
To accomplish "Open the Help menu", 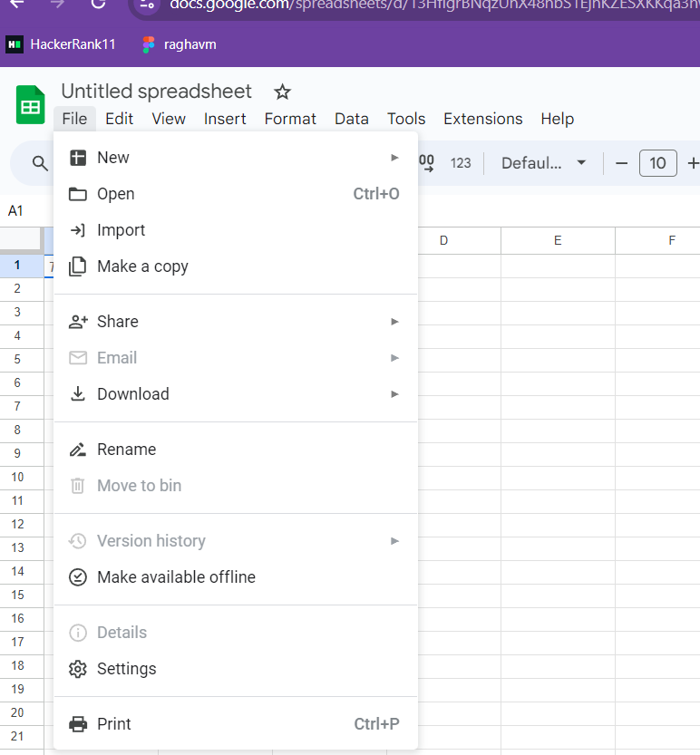I will (557, 119).
